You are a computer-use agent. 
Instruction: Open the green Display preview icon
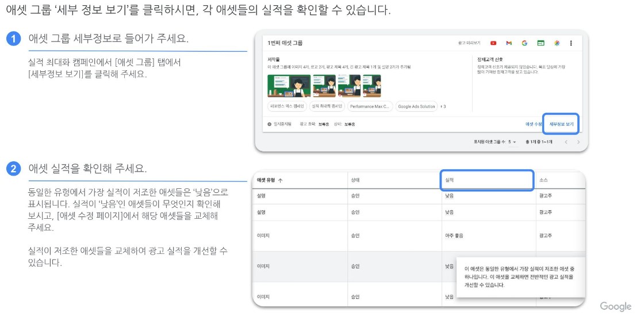540,43
